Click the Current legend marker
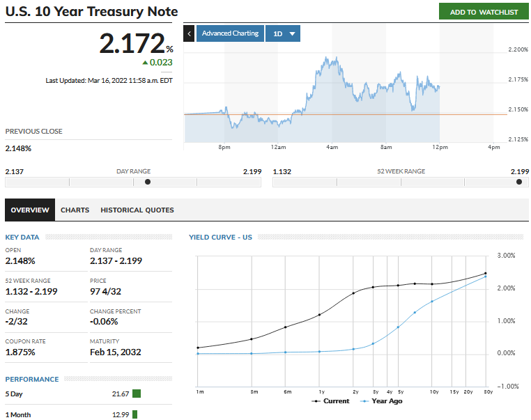Screen dimensions: 531x420 tap(316, 401)
